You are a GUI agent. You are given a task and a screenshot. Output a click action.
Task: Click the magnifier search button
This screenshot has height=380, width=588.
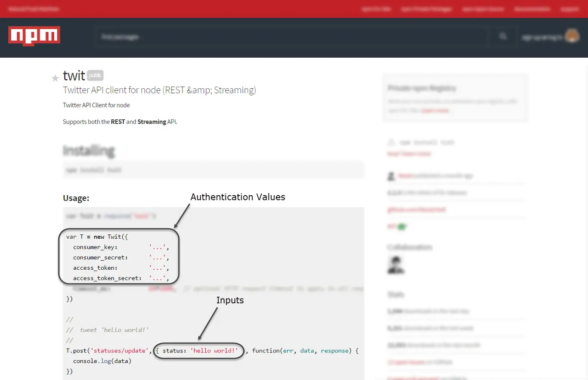click(x=503, y=37)
